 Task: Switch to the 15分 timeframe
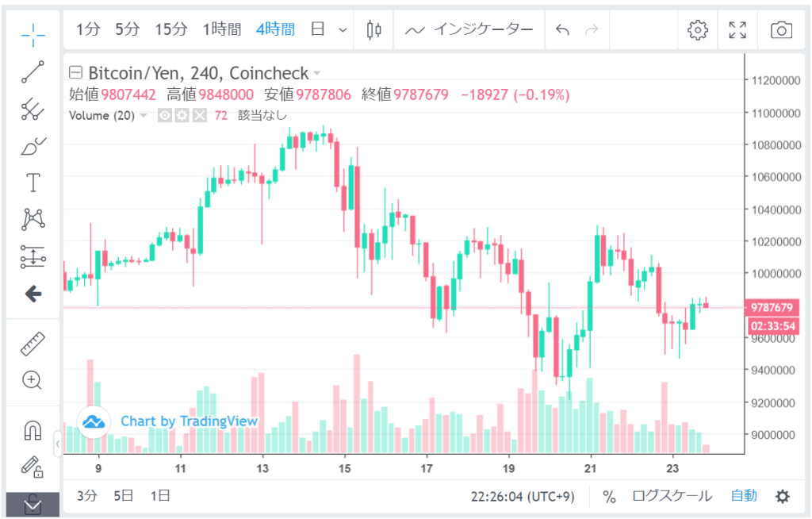(171, 30)
